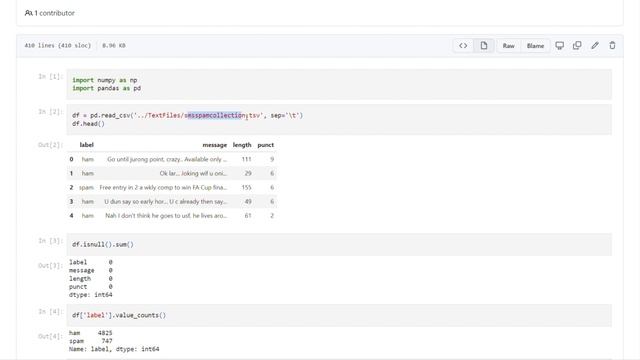Click the df.isnull().sum() code cell
The height and width of the screenshot is (360, 640).
coord(339,244)
